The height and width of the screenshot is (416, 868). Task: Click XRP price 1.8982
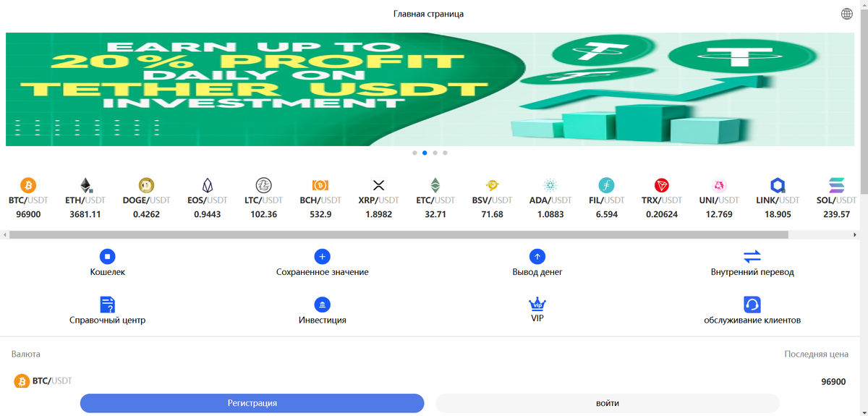click(379, 214)
